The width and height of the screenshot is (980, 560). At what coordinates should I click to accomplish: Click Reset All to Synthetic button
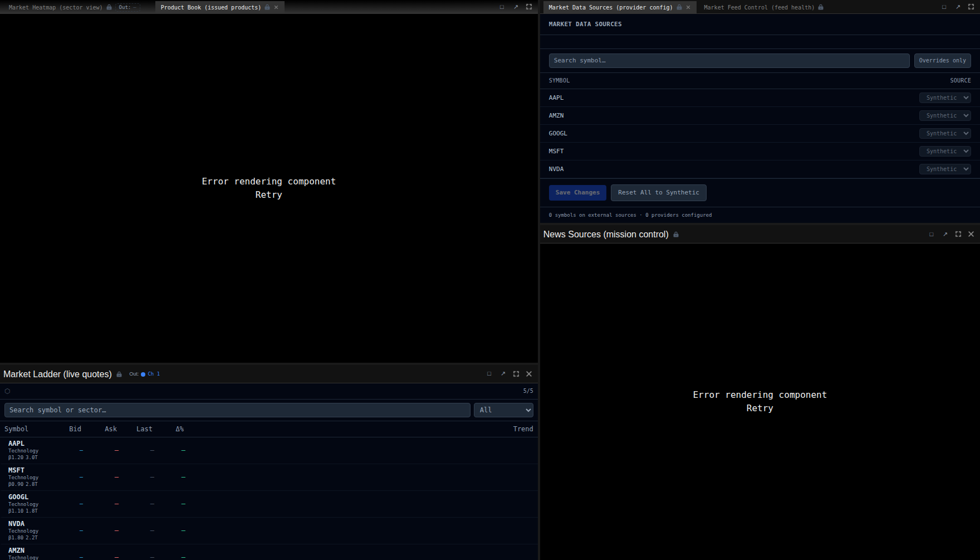click(658, 193)
